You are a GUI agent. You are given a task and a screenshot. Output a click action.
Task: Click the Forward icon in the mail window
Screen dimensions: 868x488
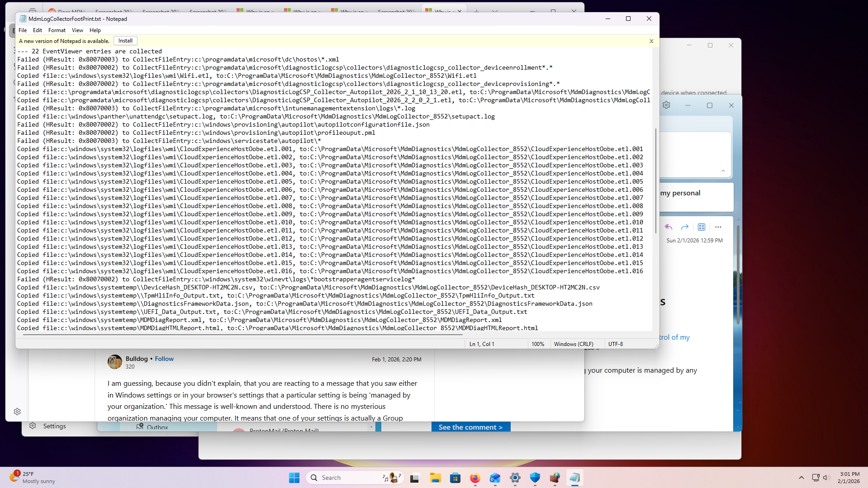click(x=685, y=227)
